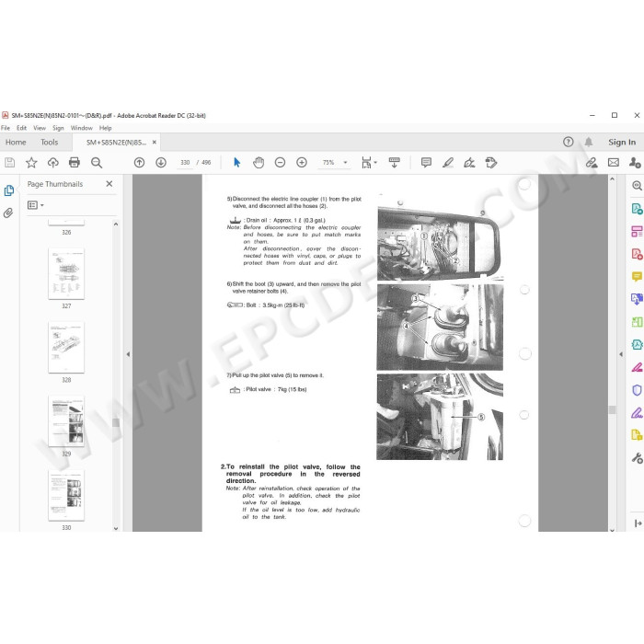Open Fill and Sign tool in right pane
The image size is (644, 644).
(637, 412)
